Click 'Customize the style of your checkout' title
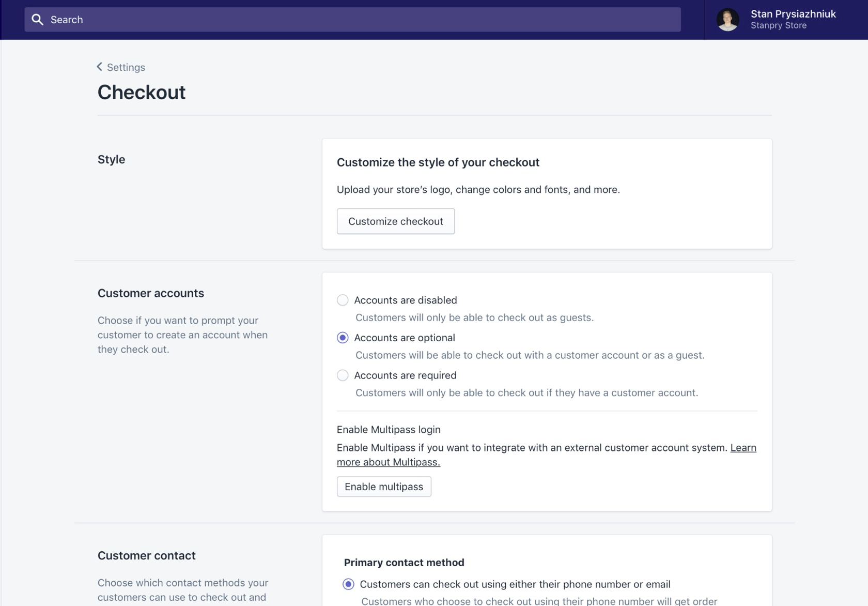 coord(438,162)
